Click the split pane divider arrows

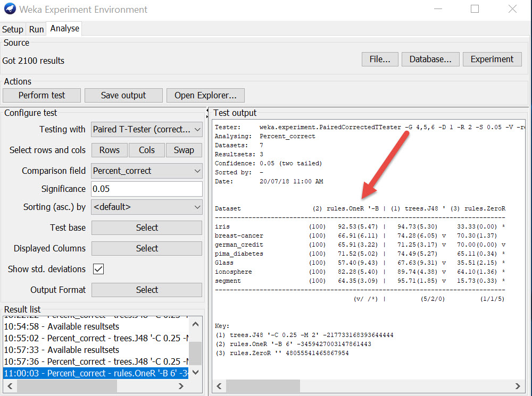pyautogui.click(x=207, y=113)
